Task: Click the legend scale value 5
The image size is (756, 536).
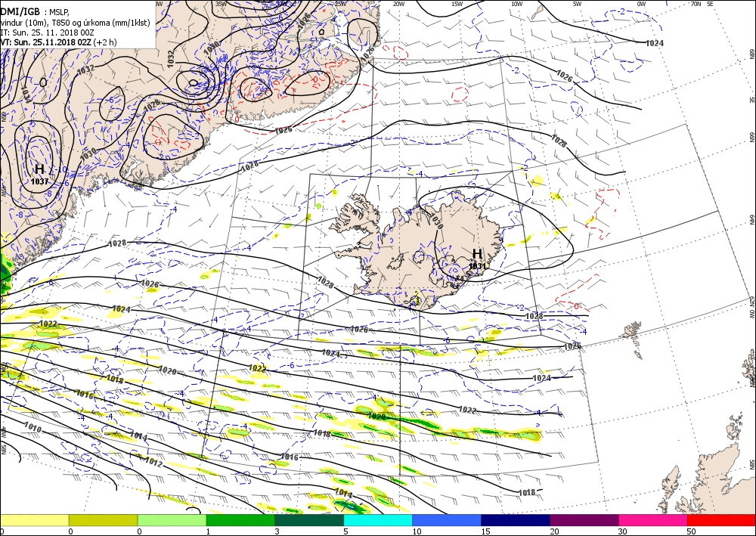Action: (x=345, y=531)
